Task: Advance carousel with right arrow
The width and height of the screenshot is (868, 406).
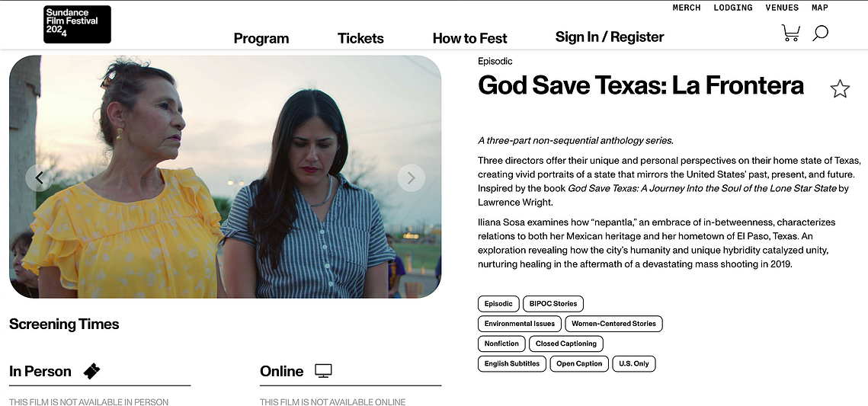Action: tap(412, 177)
